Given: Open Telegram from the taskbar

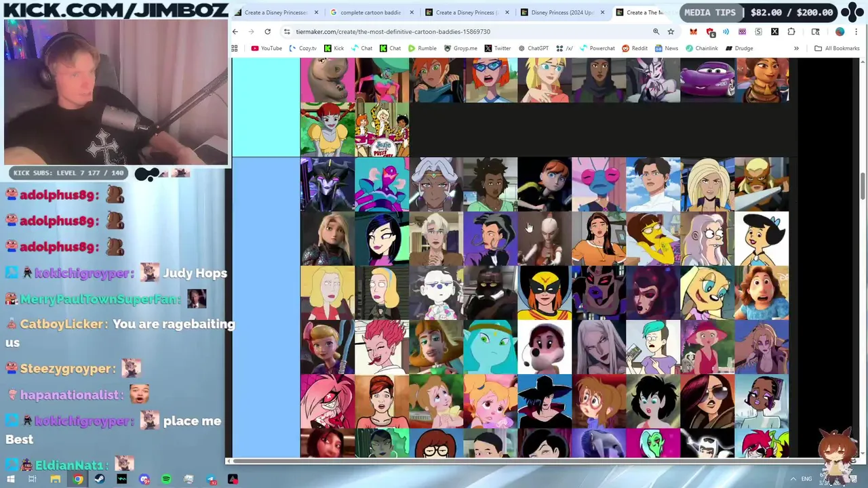Looking at the screenshot, I should coord(211,479).
